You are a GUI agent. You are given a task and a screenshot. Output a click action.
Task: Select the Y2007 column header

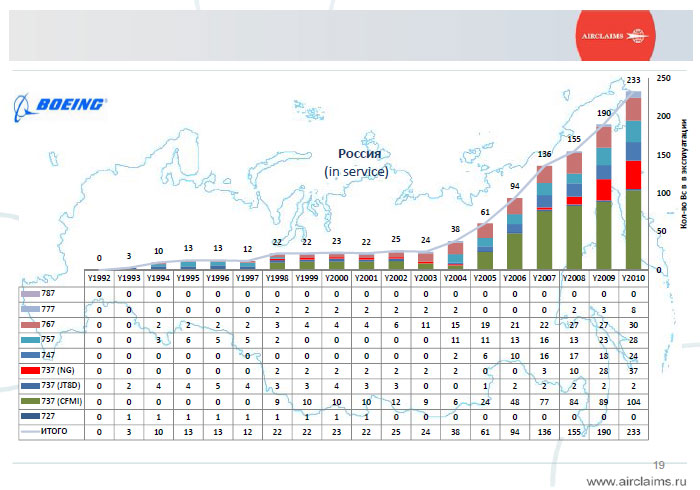pyautogui.click(x=544, y=278)
